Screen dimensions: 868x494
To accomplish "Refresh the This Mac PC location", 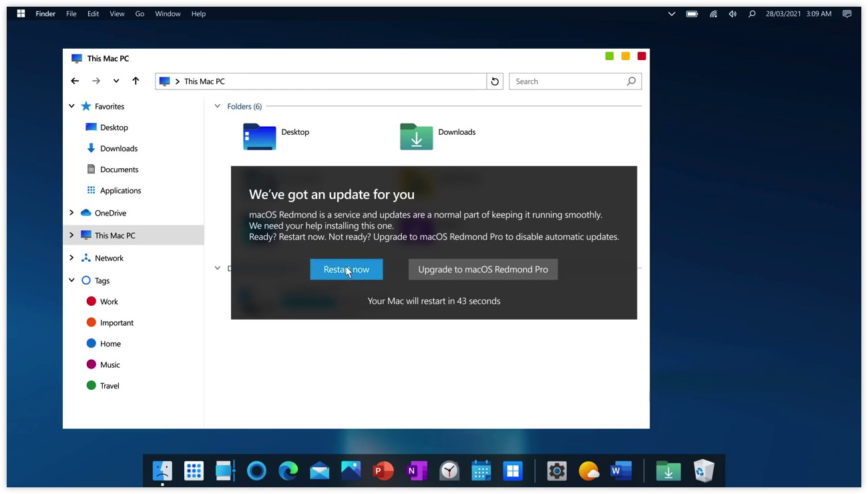I will click(x=495, y=81).
